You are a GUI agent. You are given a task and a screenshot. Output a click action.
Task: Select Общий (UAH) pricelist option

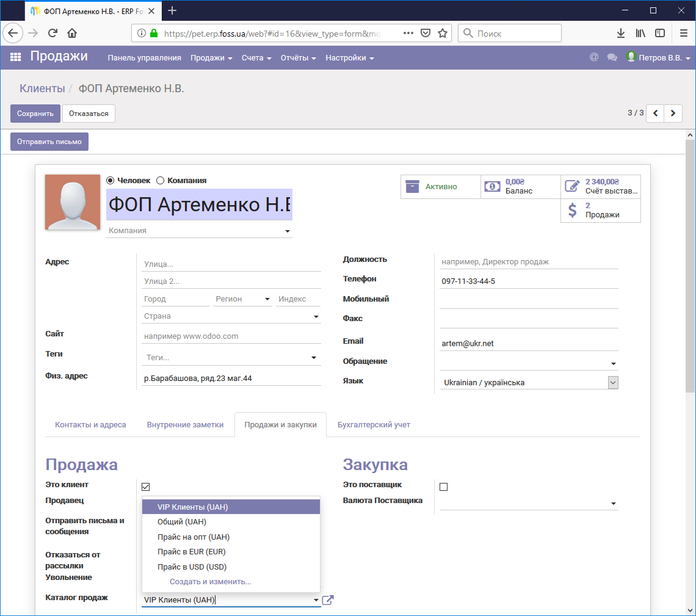click(x=231, y=522)
